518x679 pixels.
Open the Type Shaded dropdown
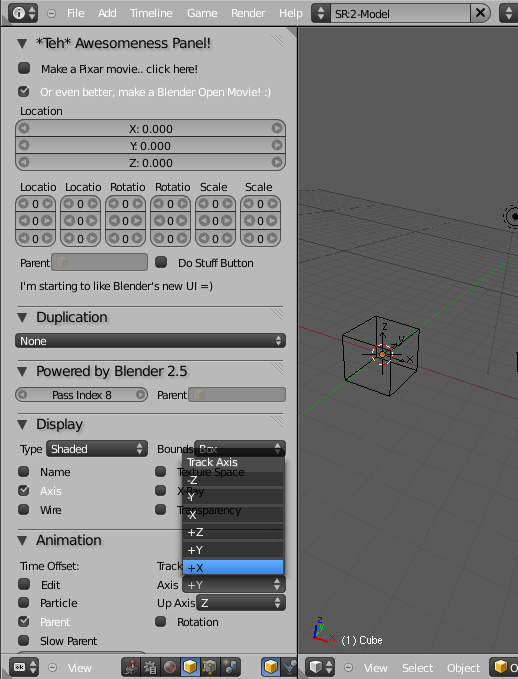pos(97,449)
